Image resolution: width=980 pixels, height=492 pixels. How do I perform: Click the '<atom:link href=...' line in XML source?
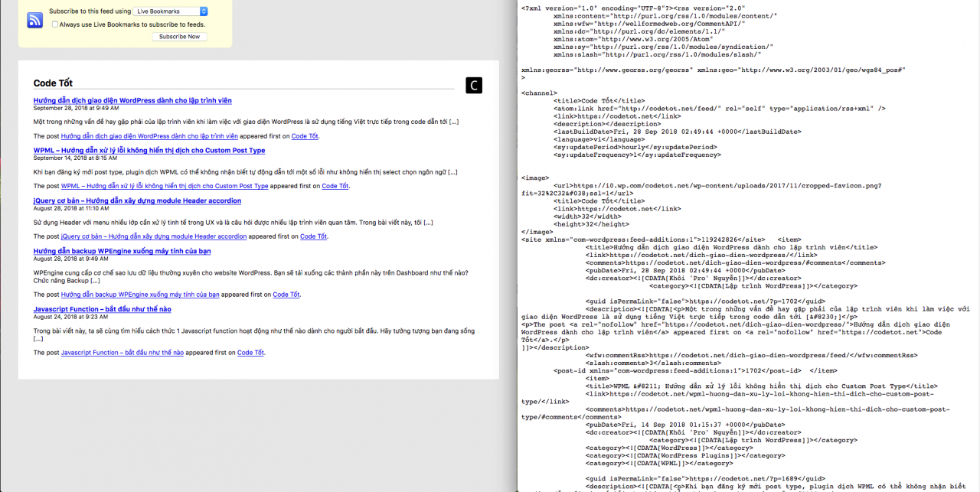720,109
